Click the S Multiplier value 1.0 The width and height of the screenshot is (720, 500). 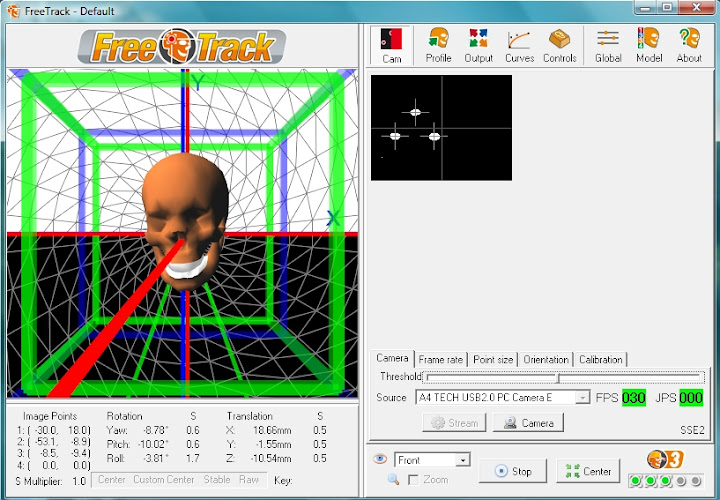coord(79,481)
